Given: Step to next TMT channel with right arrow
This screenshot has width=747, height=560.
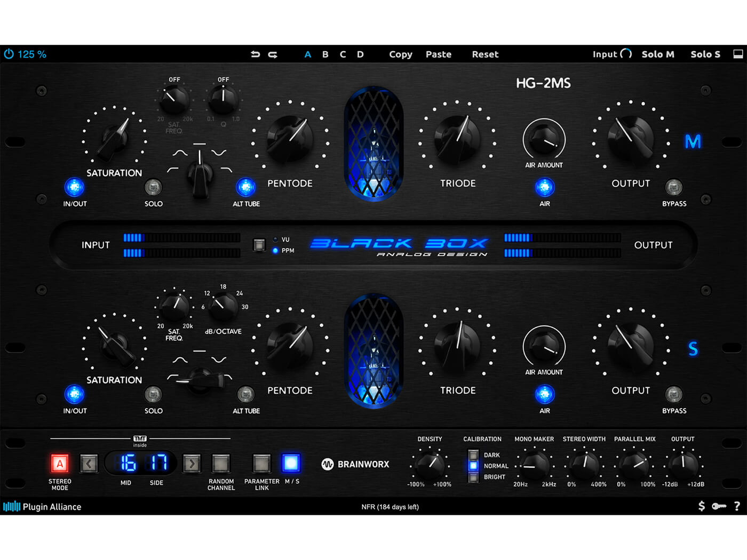Looking at the screenshot, I should click(192, 463).
